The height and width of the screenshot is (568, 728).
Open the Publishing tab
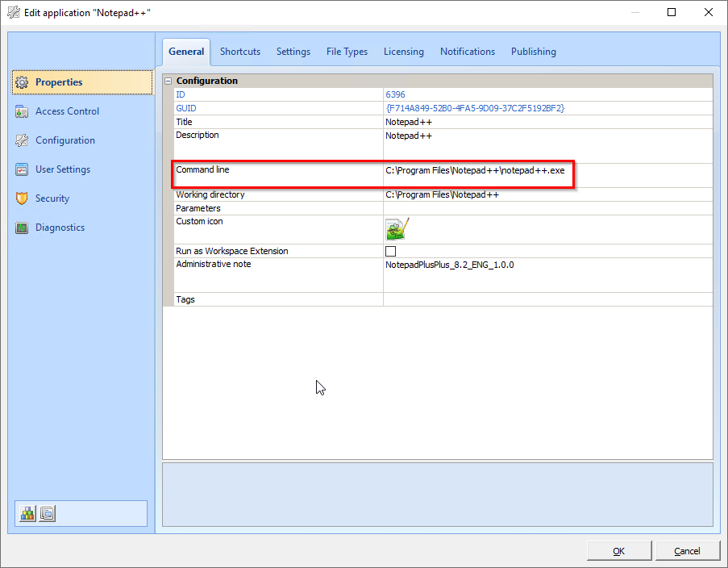[533, 51]
